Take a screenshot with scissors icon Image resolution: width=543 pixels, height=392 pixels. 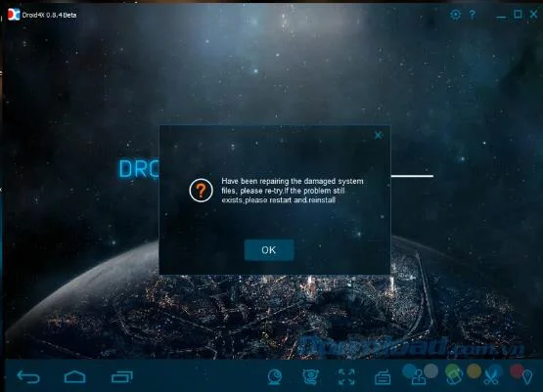491,376
